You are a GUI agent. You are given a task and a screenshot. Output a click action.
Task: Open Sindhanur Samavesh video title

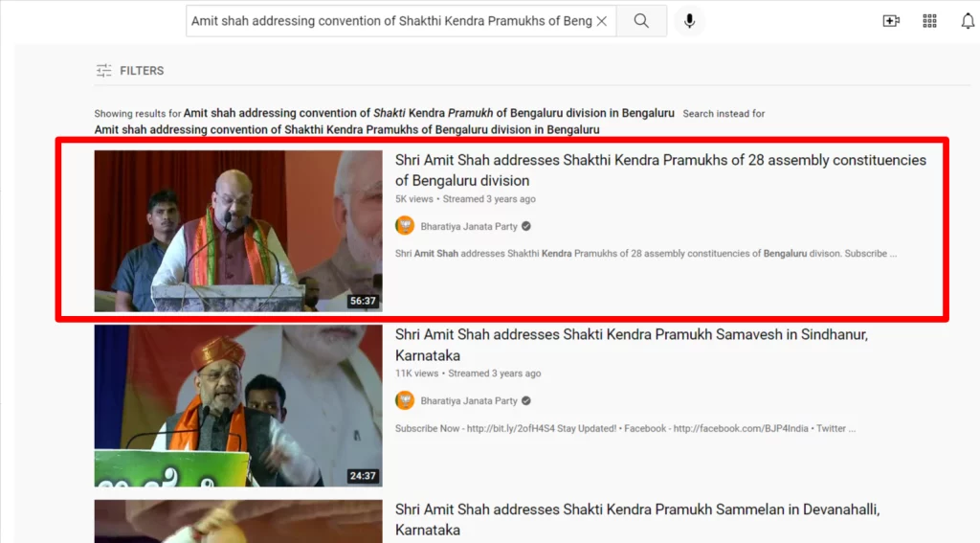pos(632,345)
